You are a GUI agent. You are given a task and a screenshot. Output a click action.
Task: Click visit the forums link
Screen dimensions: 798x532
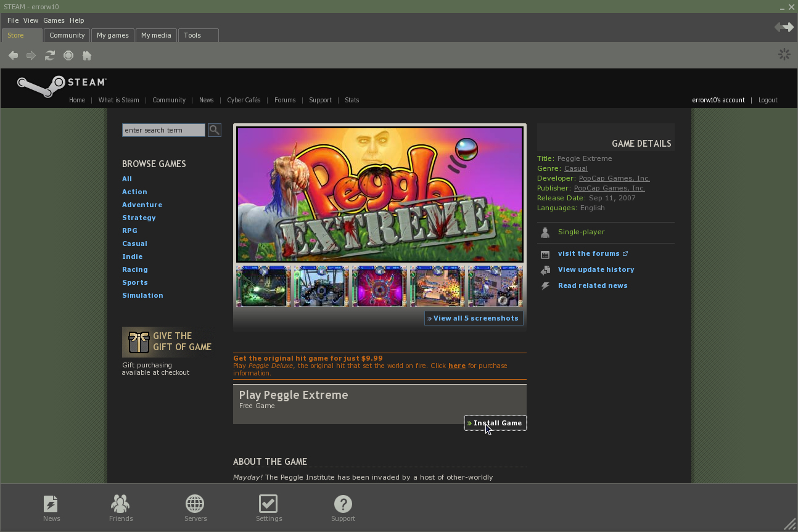click(x=593, y=253)
